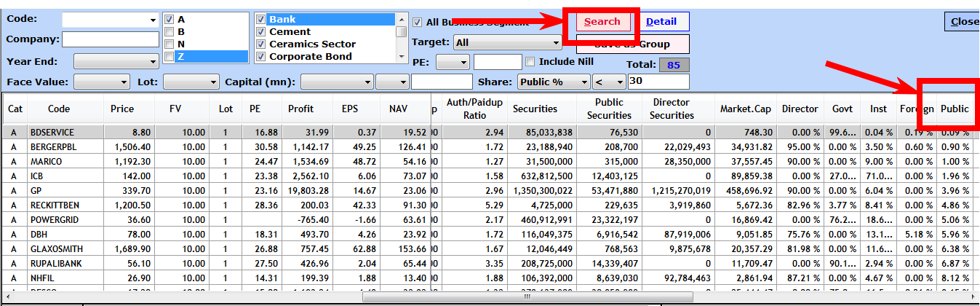Select the ICB row
Viewport: 980px width, 306px height.
[x=488, y=176]
